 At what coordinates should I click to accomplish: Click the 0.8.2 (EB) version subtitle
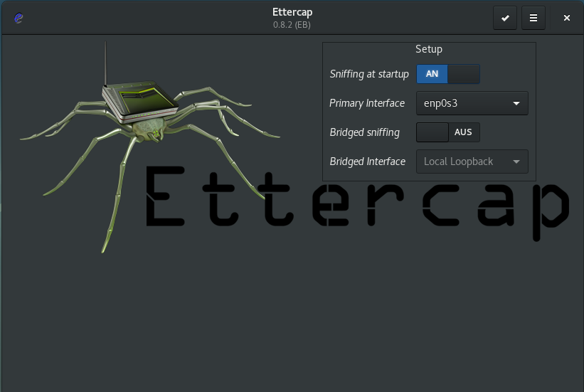(x=292, y=25)
